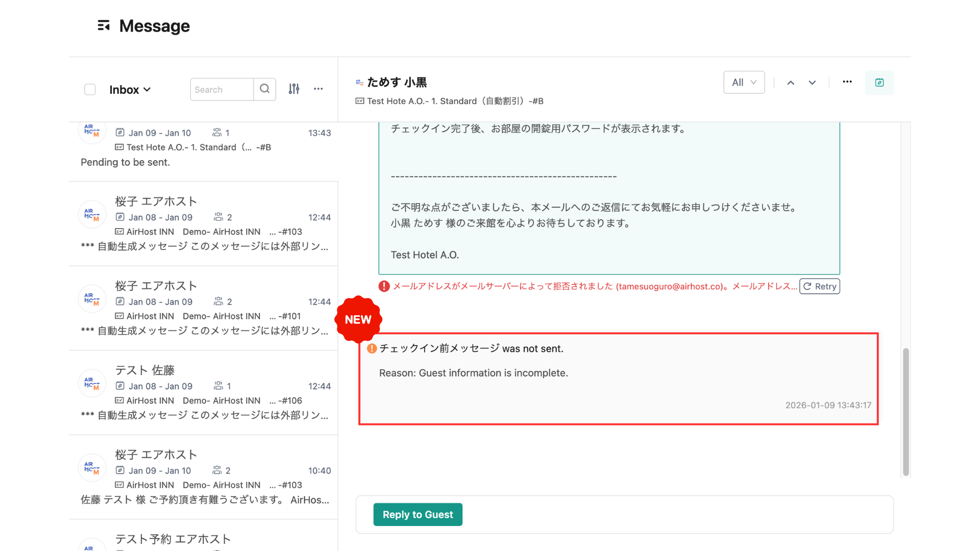Screen dimensions: 980x551
Task: Collapse the sidebar menu icon beside Message
Action: point(104,26)
